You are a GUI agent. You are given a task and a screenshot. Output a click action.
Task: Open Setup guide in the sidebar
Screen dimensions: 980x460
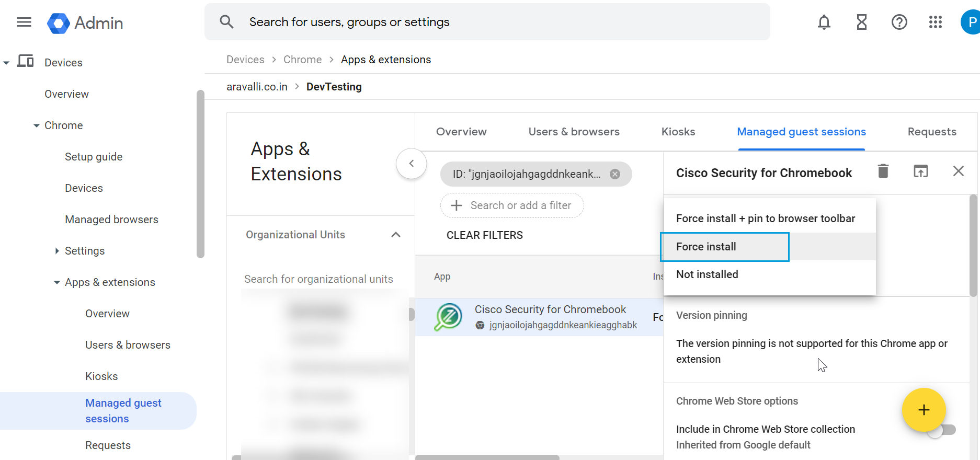click(94, 157)
